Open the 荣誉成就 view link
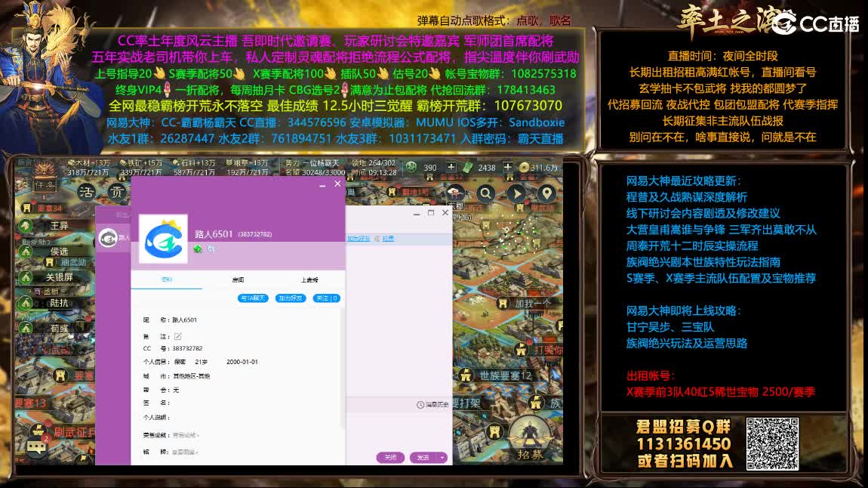Viewport: 868px width, 488px height. coord(186,435)
